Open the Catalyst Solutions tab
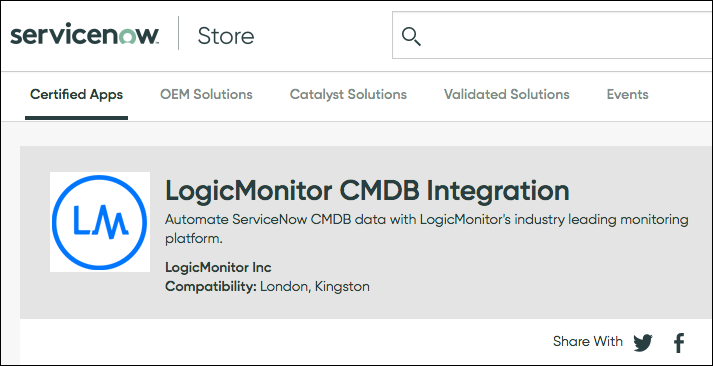 [348, 95]
